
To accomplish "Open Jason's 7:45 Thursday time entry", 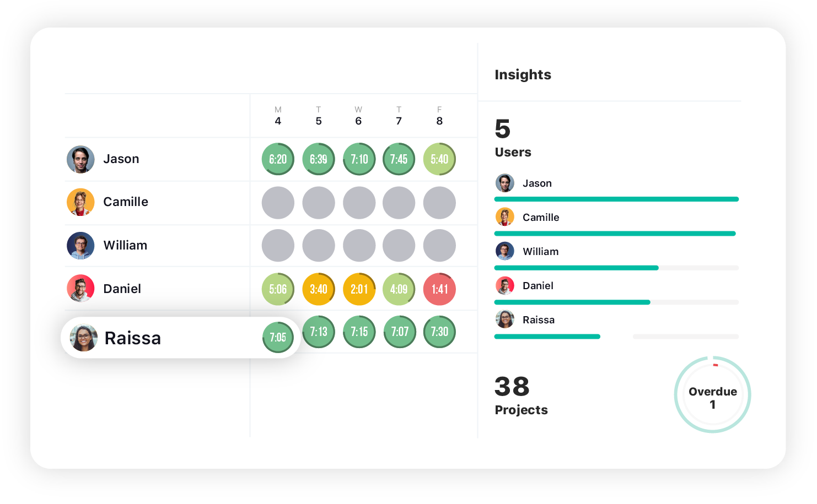I will pos(399,159).
